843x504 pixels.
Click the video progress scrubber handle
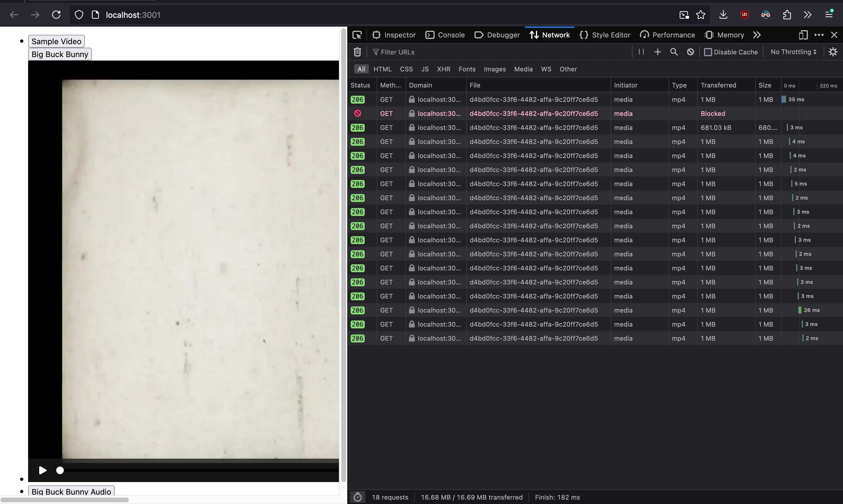[x=60, y=470]
